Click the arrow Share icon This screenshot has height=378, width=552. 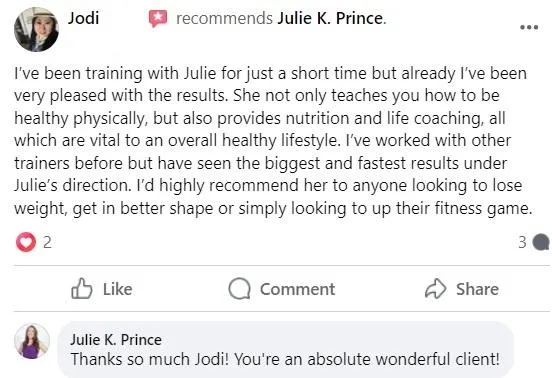435,289
